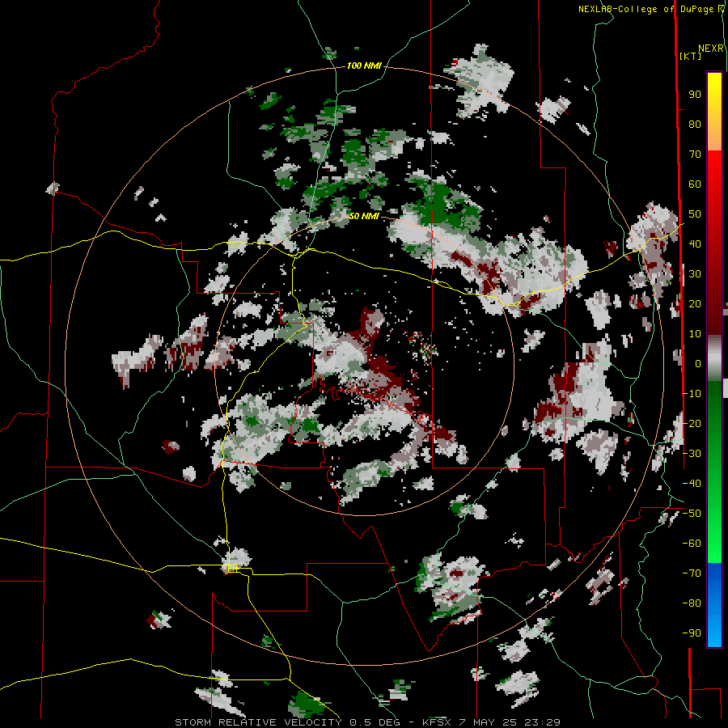Click the positive 50 scale value

pyautogui.click(x=695, y=214)
